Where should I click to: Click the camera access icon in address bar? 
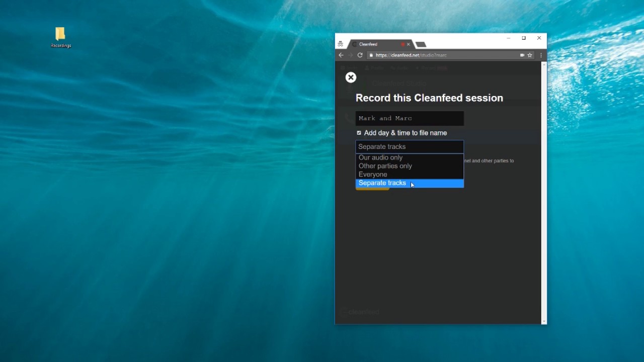[522, 55]
